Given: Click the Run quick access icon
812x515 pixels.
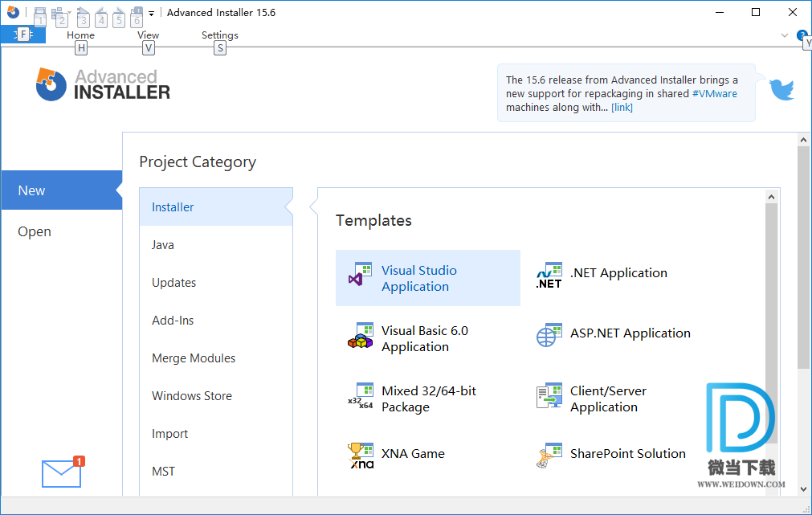Looking at the screenshot, I should (x=83, y=13).
